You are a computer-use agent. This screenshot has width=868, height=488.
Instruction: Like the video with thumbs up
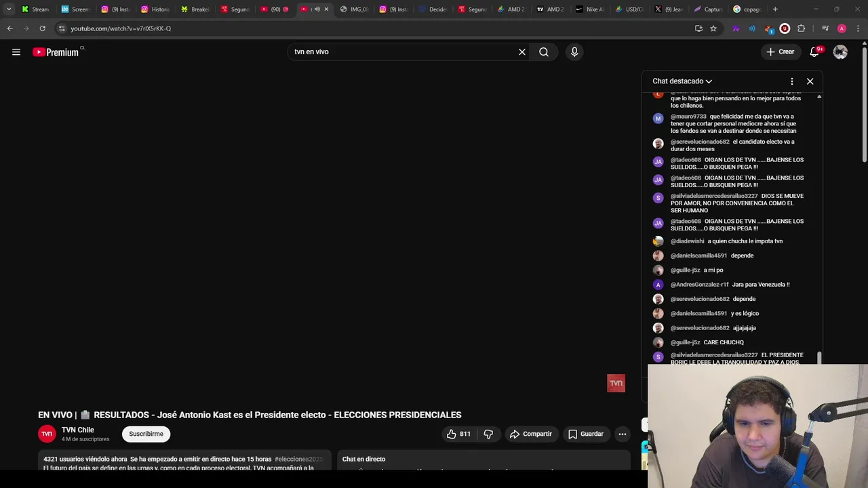point(459,434)
